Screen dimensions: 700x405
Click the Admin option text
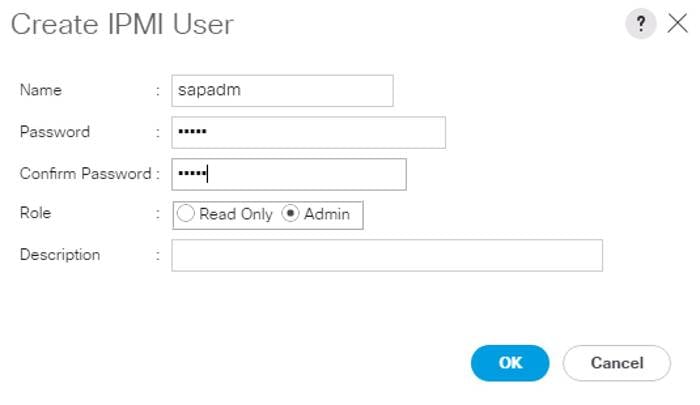point(327,214)
